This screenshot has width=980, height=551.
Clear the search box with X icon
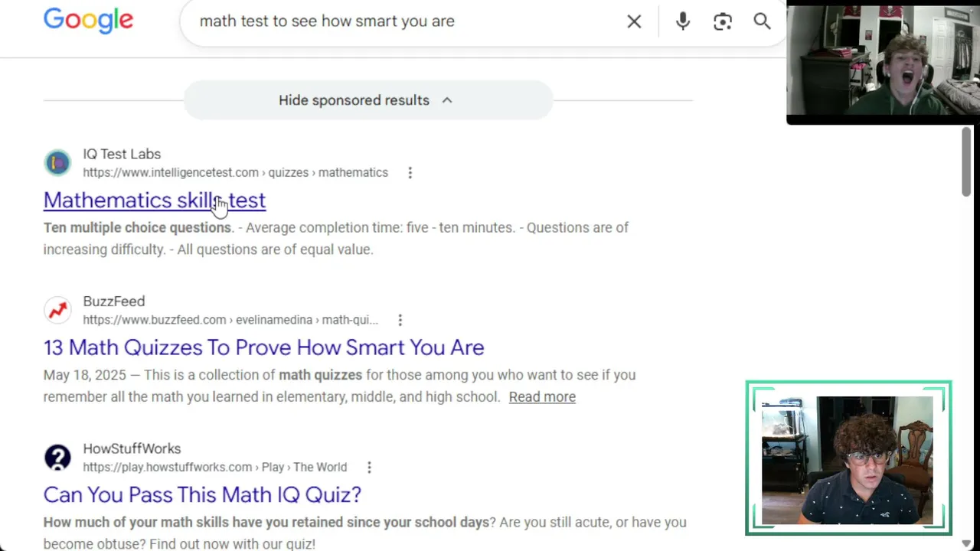[634, 21]
